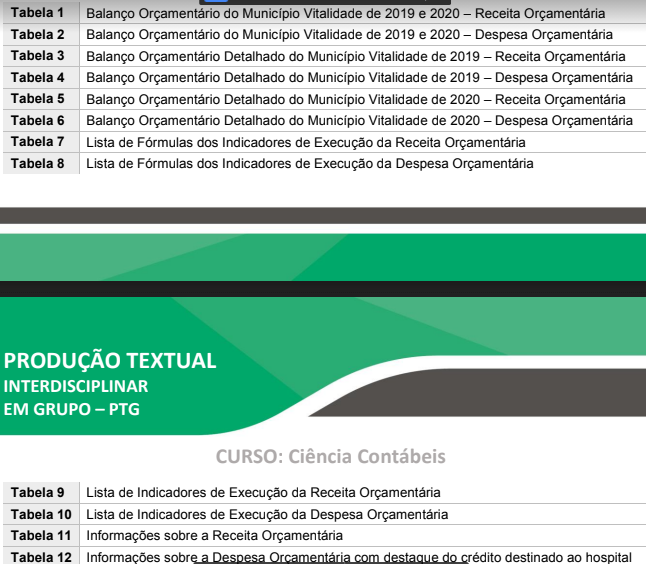Click 'Lista de Indicadores de Execução da Receita Orçamentária'
The width and height of the screenshot is (646, 564).
[x=263, y=493]
